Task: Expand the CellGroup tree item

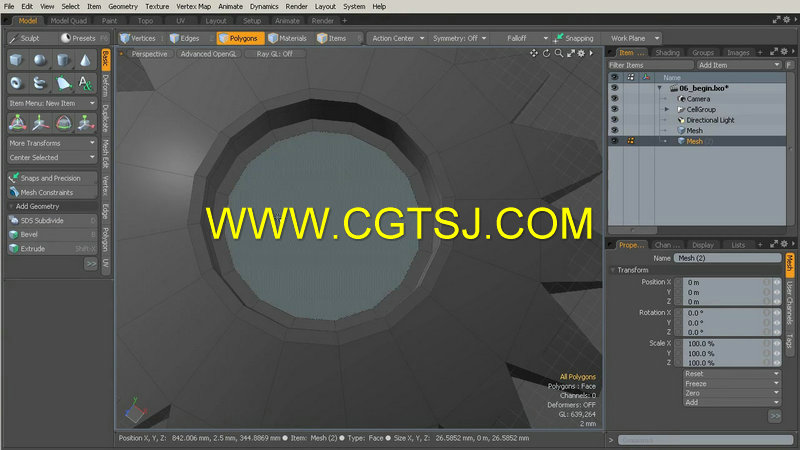Action: point(666,109)
